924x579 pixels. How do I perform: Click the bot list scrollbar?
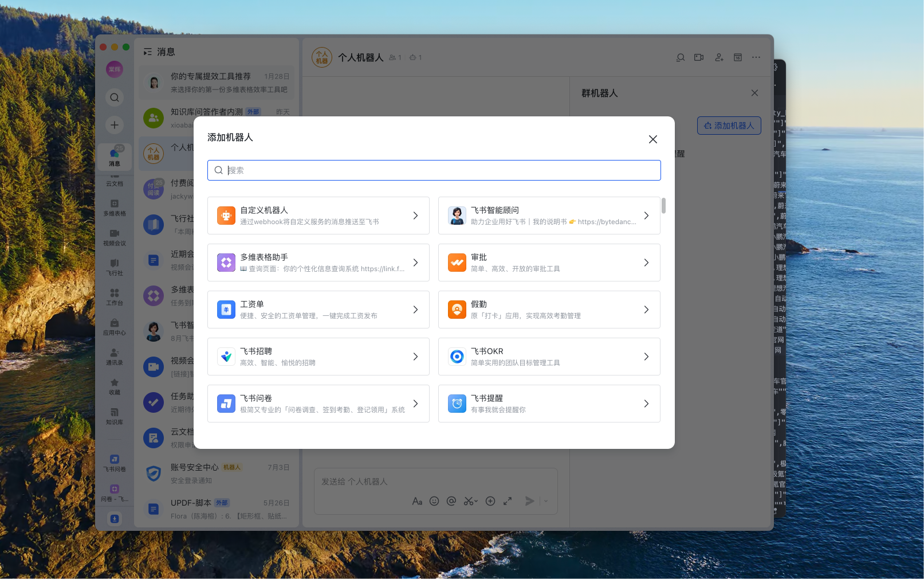click(663, 205)
